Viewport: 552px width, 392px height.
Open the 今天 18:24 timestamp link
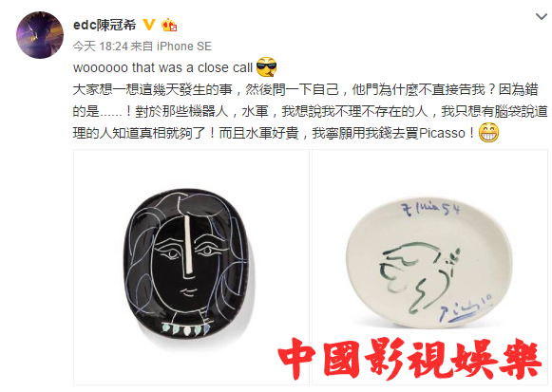100,47
